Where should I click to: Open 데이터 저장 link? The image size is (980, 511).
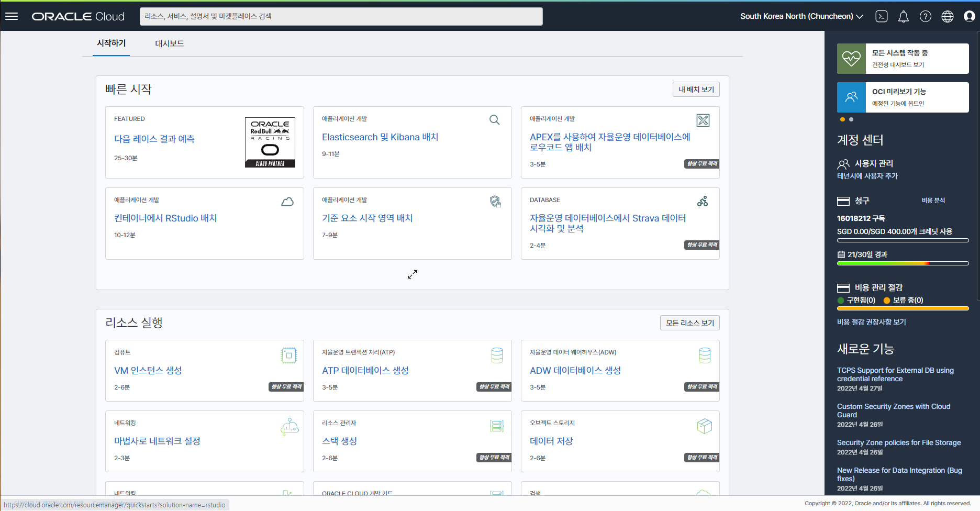pos(551,441)
